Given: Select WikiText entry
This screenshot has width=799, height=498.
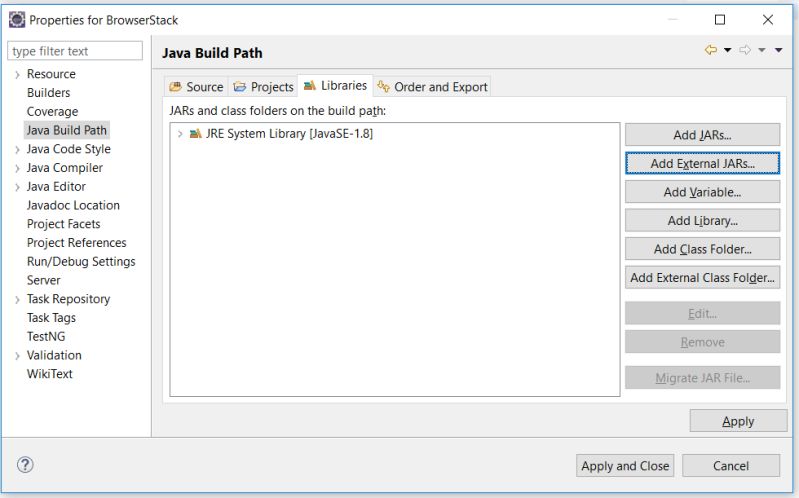Looking at the screenshot, I should pyautogui.click(x=49, y=374).
